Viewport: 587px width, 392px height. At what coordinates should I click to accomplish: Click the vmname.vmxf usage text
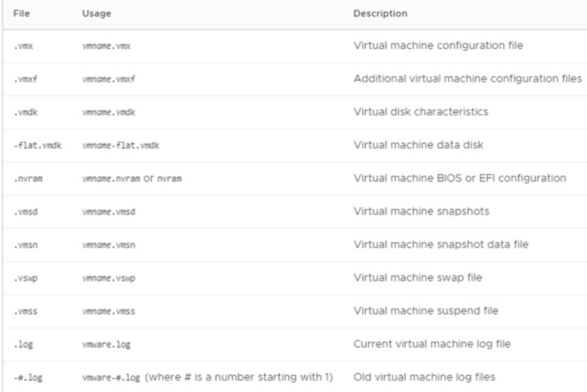click(108, 79)
